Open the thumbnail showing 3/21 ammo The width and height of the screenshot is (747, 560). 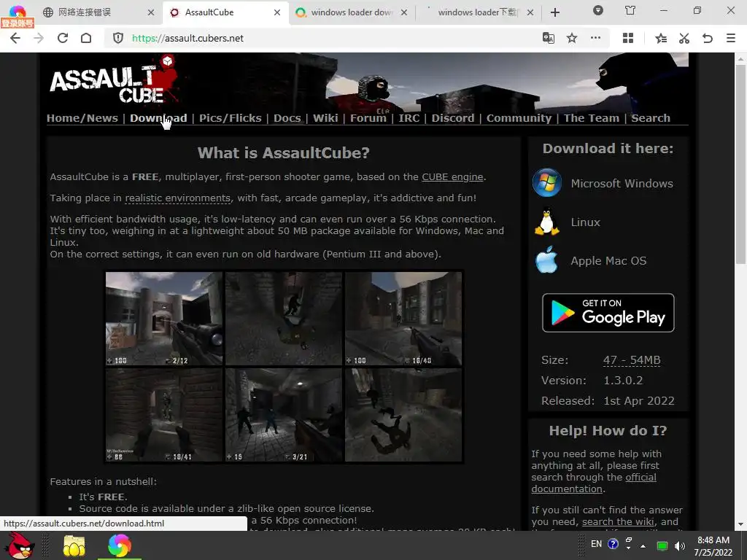(x=284, y=415)
